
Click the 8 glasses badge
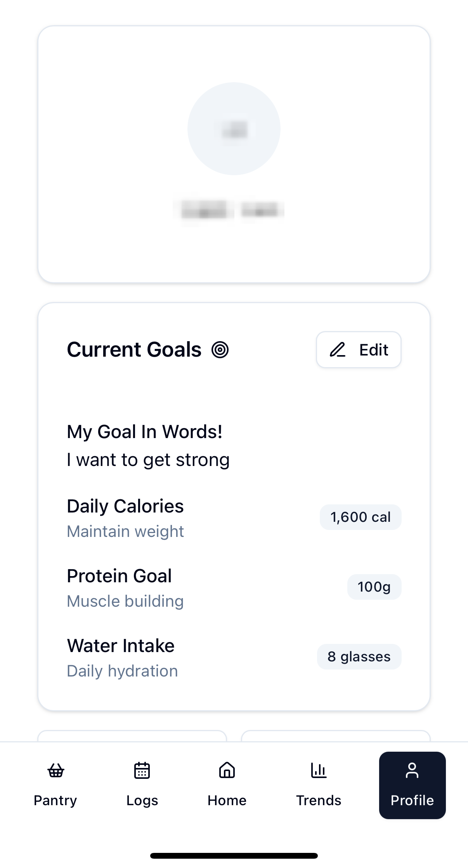pos(359,657)
